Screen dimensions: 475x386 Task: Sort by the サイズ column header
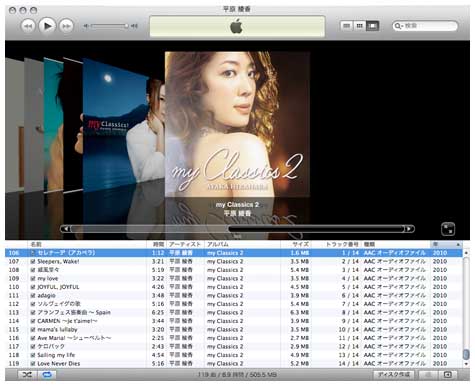click(x=296, y=244)
